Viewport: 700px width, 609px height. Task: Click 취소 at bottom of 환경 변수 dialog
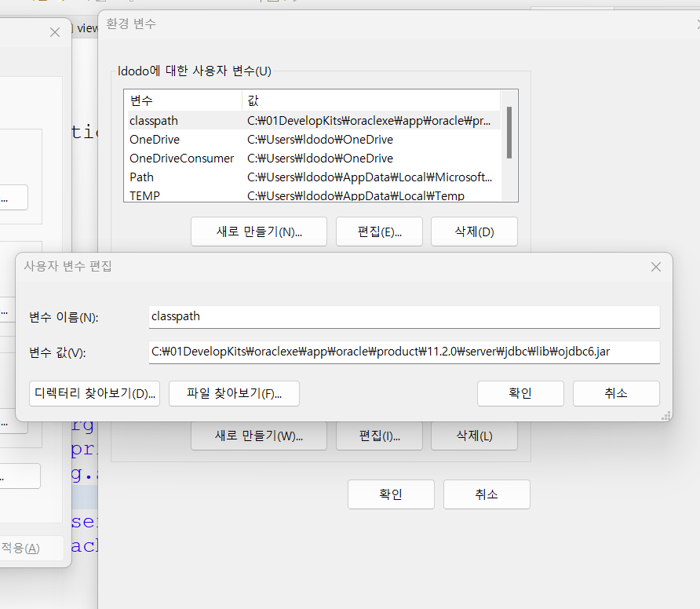[487, 494]
